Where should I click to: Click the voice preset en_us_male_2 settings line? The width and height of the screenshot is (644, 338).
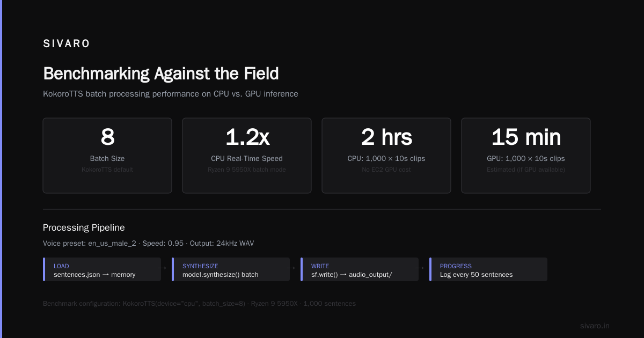148,243
